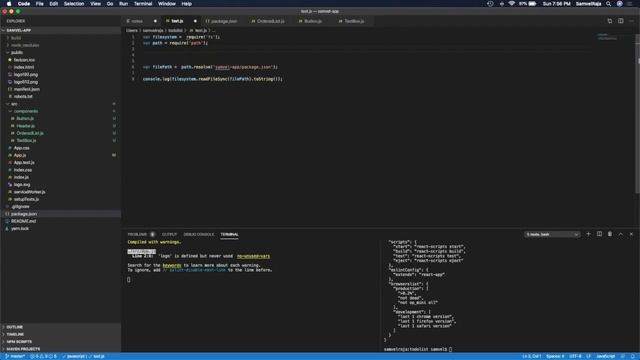Viewport: 640px width, 360px height.
Task: Switch to the Button.js editor tab
Action: pyautogui.click(x=313, y=21)
